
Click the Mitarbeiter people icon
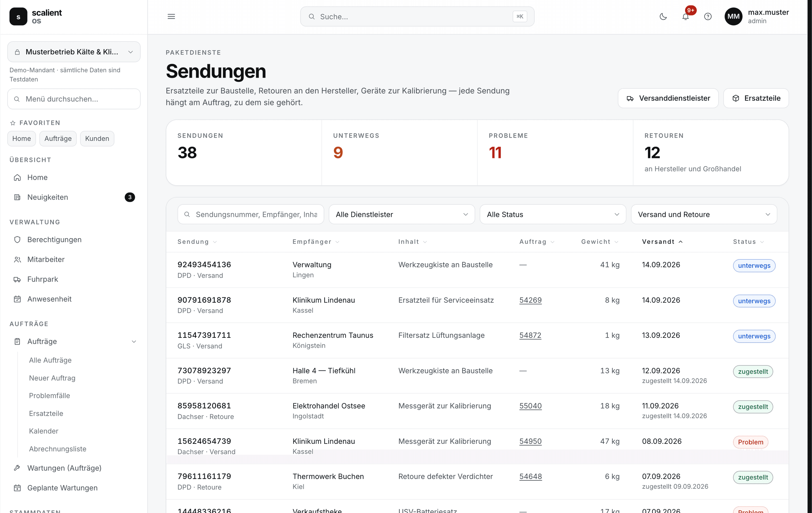(17, 260)
